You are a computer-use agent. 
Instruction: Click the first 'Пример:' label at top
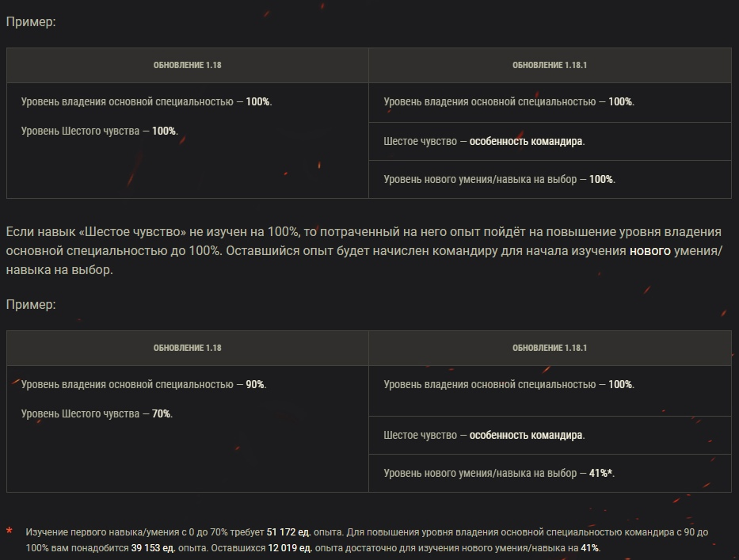coord(31,21)
